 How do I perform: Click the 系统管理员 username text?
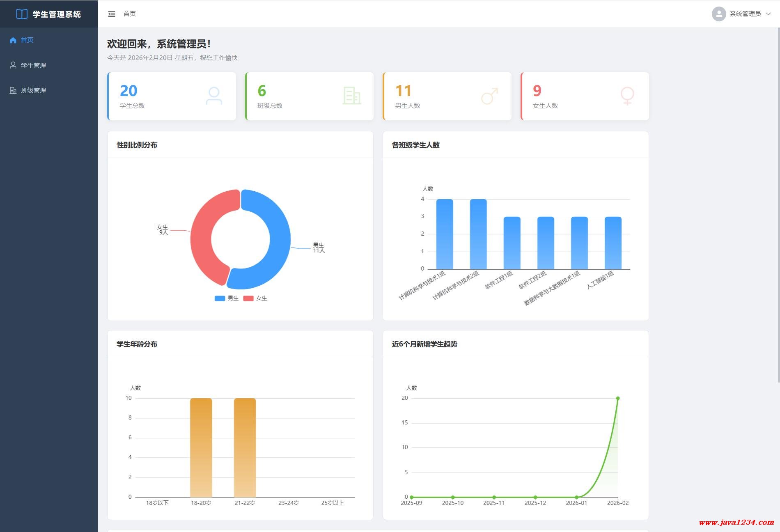745,14
